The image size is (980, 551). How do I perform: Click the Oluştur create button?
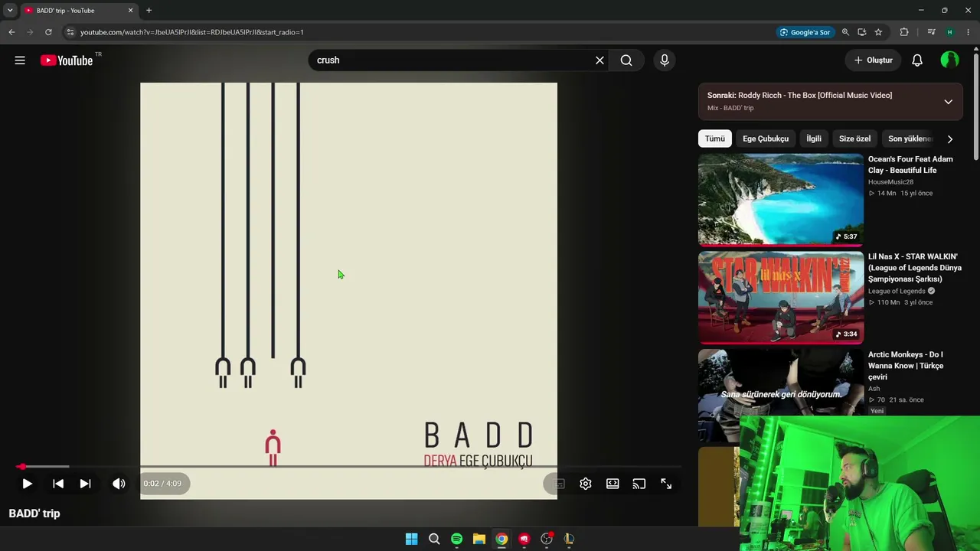[874, 60]
